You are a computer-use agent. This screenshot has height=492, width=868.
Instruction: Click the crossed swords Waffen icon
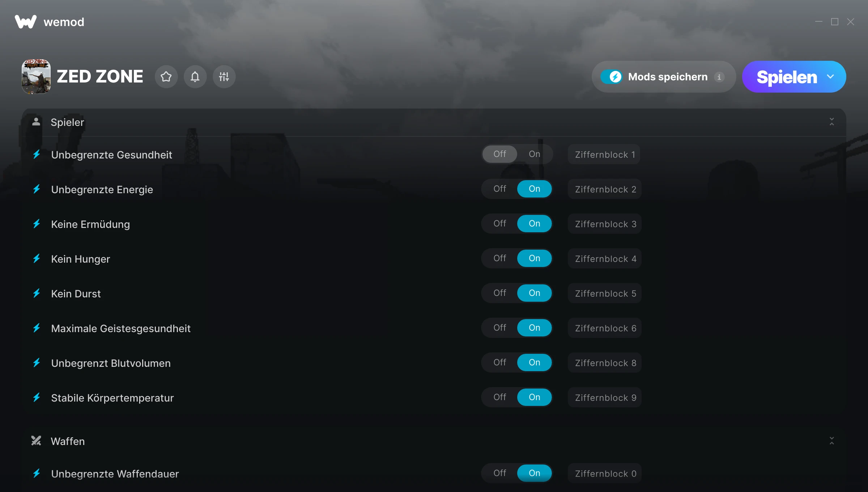tap(36, 441)
